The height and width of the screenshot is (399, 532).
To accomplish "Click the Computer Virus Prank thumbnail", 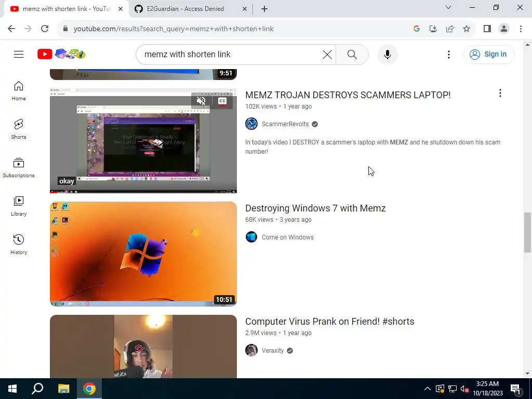I will [x=143, y=347].
